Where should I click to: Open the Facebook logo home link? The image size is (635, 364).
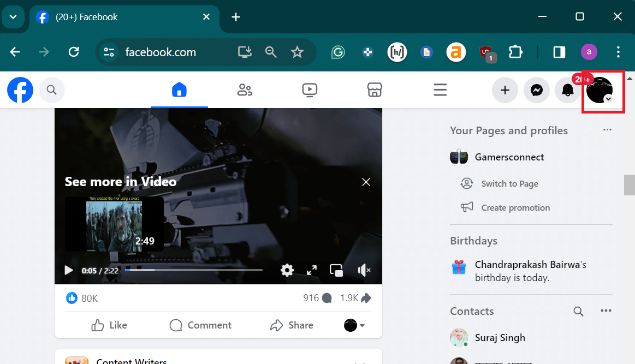click(x=20, y=90)
